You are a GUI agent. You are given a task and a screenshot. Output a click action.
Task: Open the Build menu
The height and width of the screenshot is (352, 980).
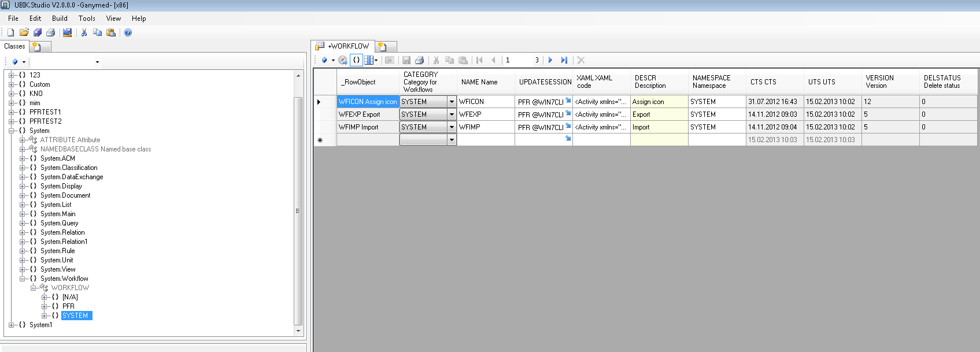click(x=60, y=18)
